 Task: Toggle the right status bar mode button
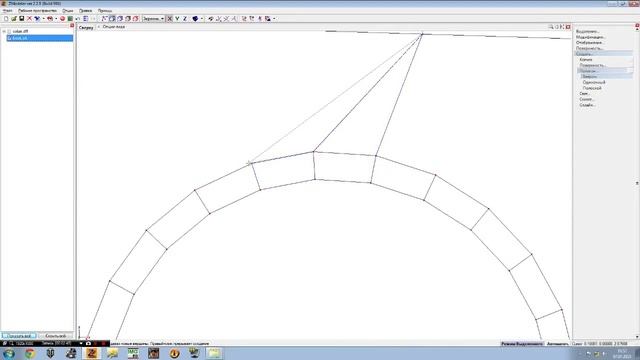[557, 344]
